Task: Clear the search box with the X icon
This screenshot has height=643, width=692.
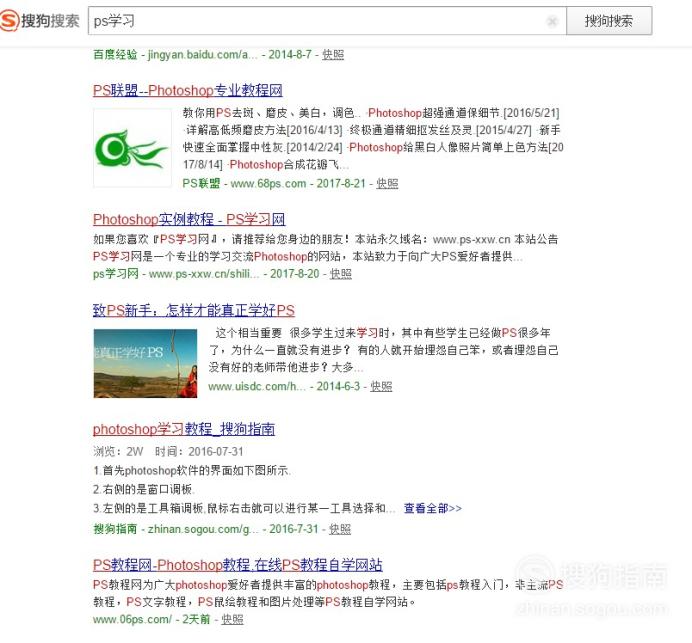Action: click(552, 21)
